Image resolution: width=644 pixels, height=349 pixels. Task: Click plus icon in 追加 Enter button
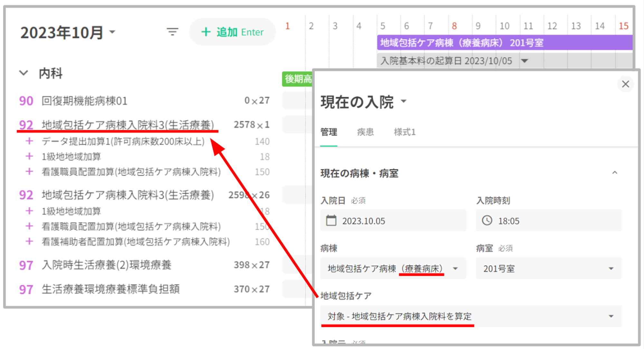point(205,32)
